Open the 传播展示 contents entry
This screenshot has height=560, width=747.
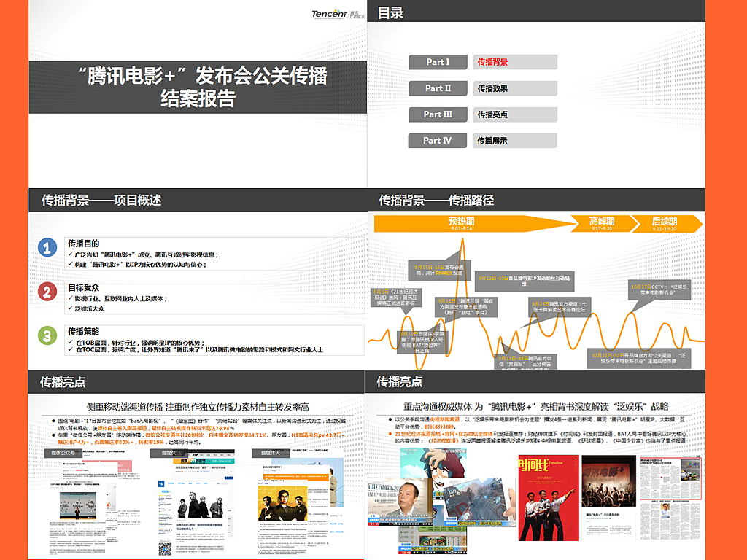pyautogui.click(x=515, y=141)
